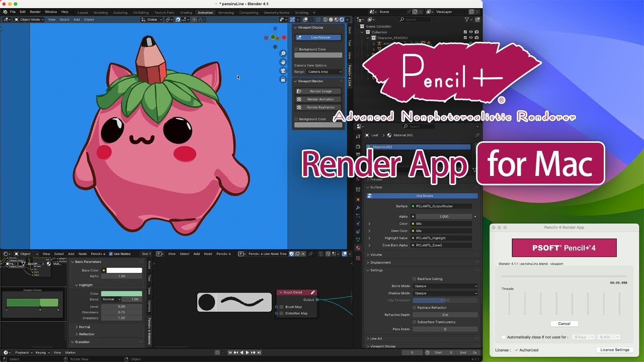Click the pan hand gizmo in viewport
644x362 pixels.
[283, 62]
